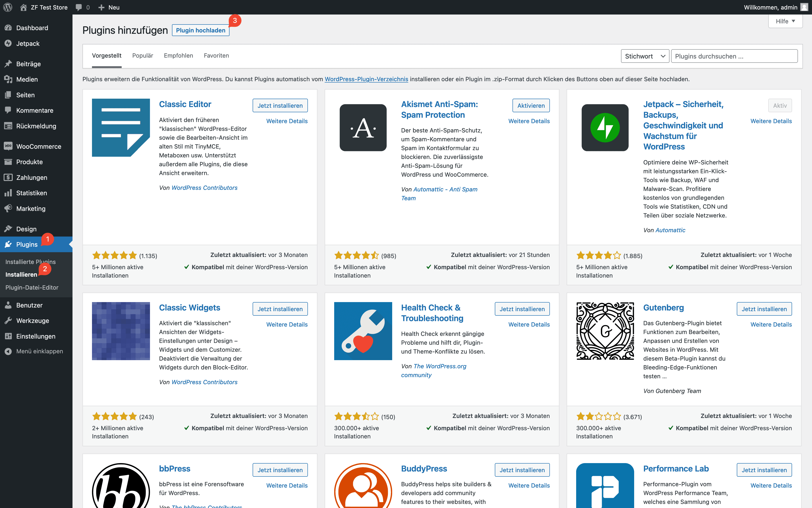Click The WordPress.org community author link
812x508 pixels.
434,371
